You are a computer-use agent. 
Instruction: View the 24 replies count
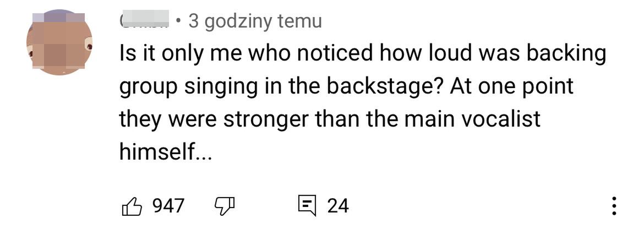pos(338,206)
